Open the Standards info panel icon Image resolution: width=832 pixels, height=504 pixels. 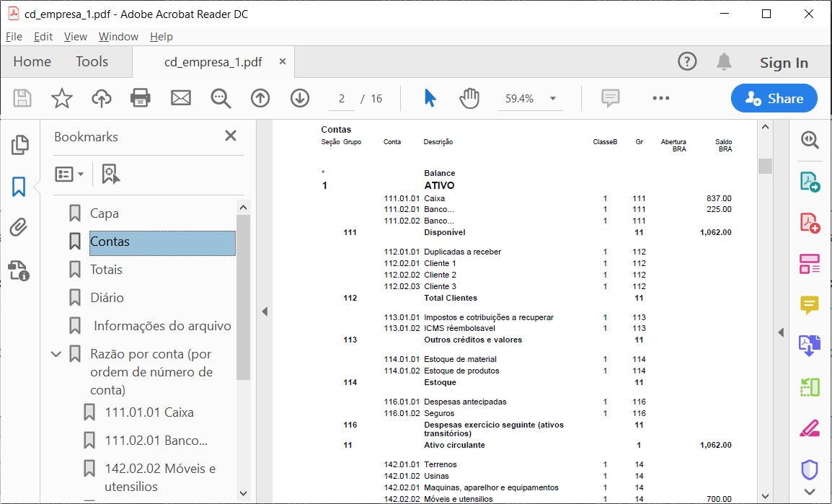19,270
